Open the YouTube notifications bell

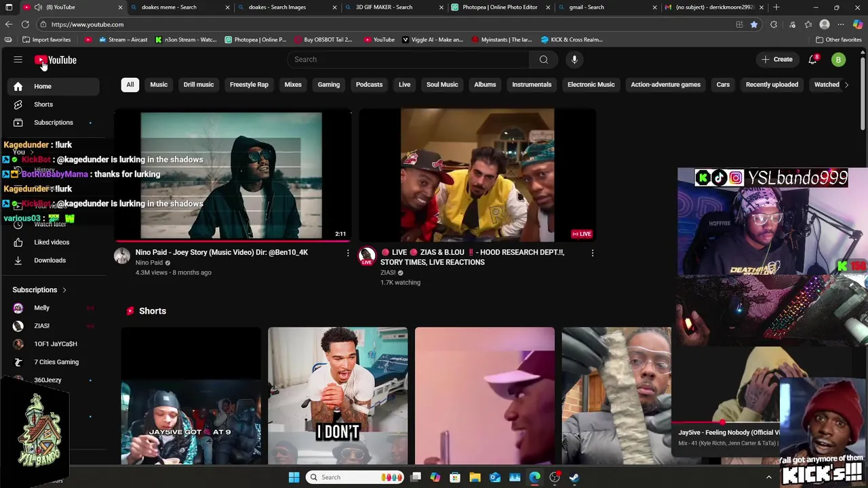click(812, 60)
